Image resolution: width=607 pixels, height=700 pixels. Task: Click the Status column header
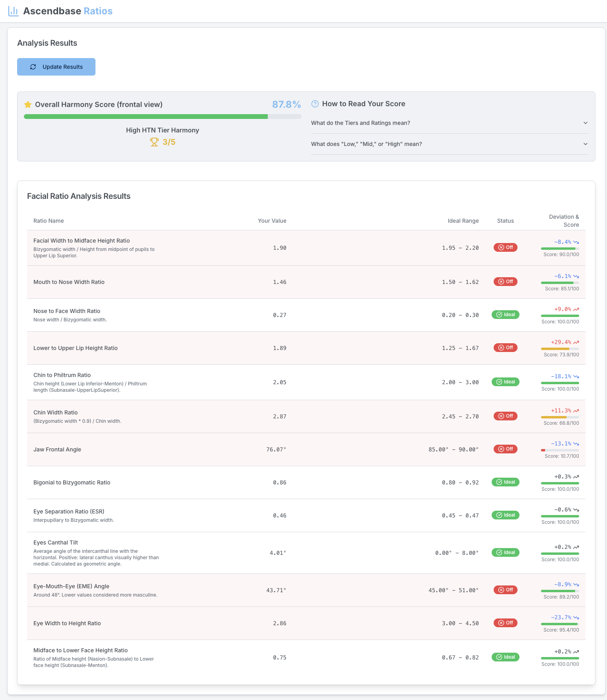(x=505, y=221)
